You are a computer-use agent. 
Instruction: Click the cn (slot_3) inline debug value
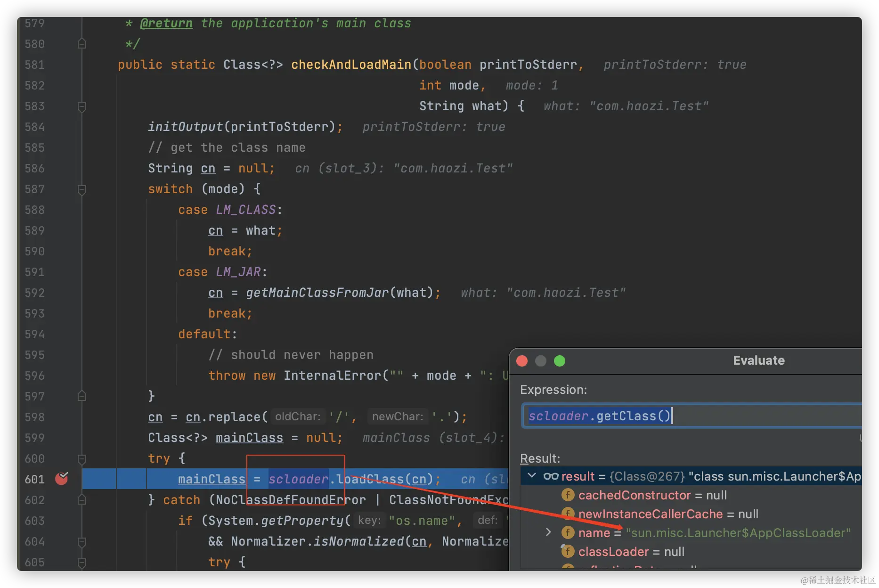(x=404, y=168)
